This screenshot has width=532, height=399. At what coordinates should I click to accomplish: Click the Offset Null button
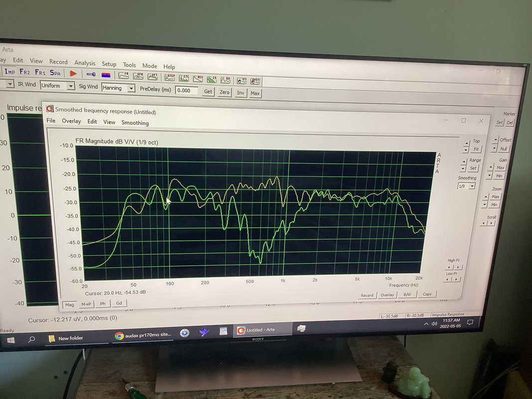coord(504,149)
